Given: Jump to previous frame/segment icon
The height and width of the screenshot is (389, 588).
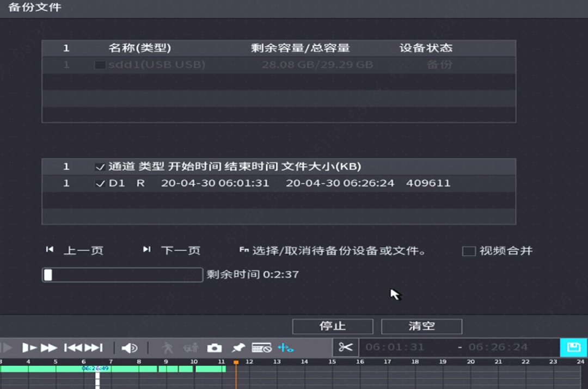Looking at the screenshot, I should [x=73, y=348].
